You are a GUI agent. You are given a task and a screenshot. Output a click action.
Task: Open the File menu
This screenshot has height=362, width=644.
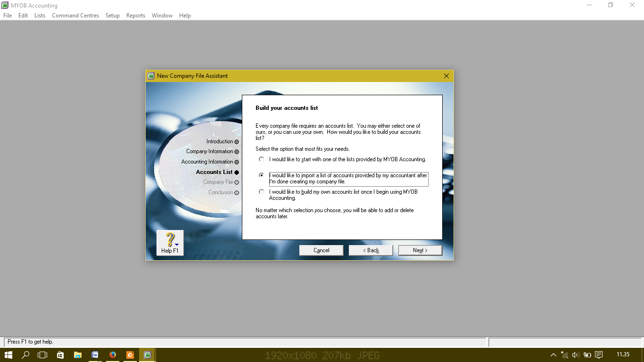point(8,16)
